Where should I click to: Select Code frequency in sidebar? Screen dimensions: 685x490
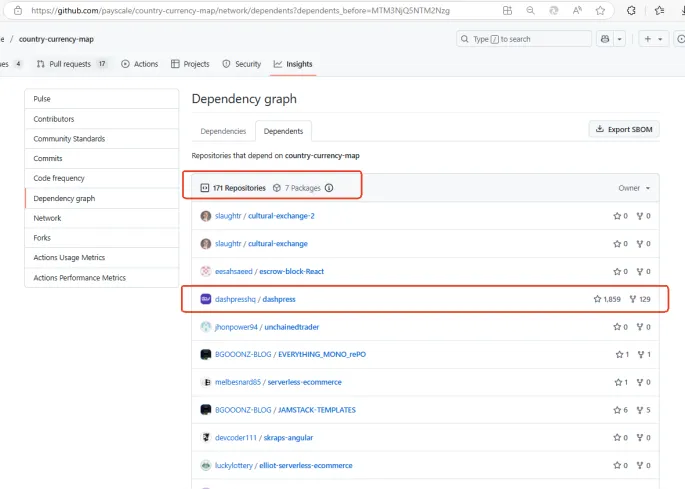coord(102,178)
